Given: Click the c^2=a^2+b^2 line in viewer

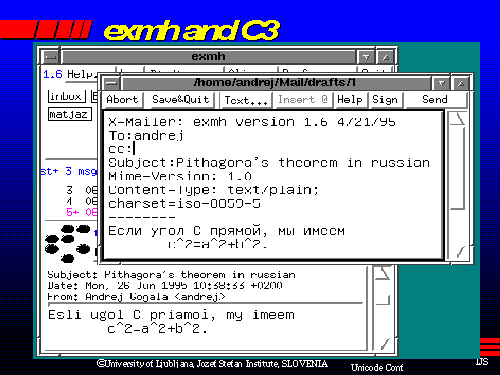Looking at the screenshot, I should pos(157,329).
